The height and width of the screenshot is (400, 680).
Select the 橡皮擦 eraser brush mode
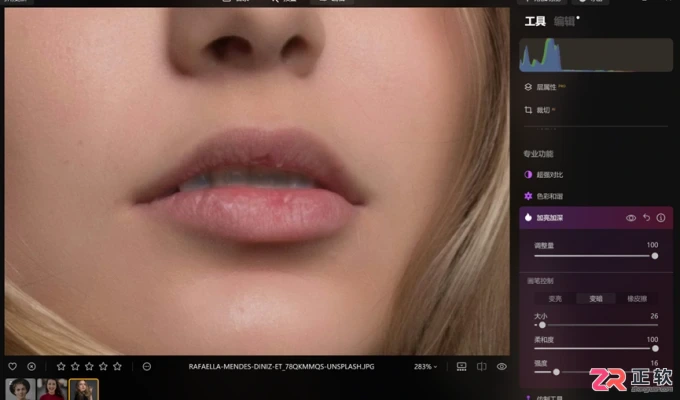(x=637, y=299)
